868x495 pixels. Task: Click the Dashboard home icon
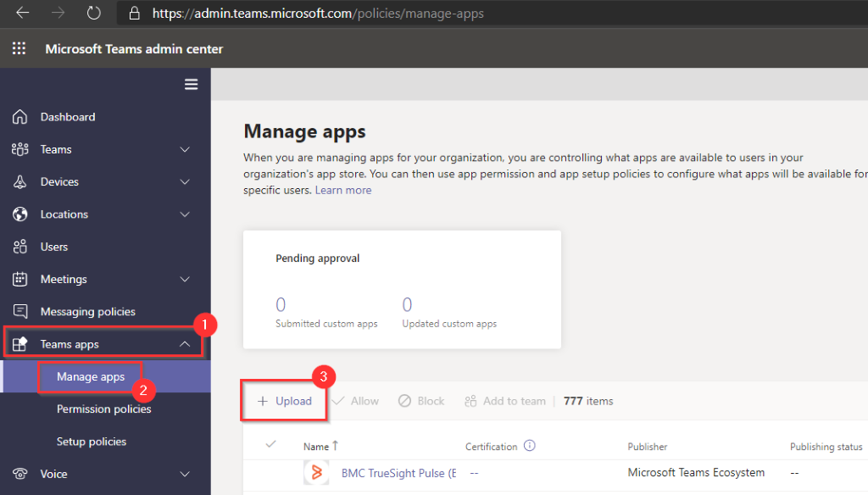[20, 117]
